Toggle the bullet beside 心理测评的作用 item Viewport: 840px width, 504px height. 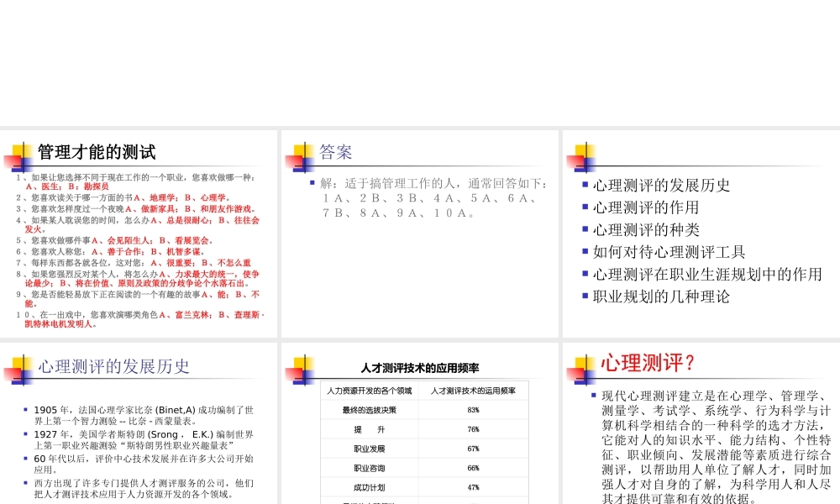click(584, 207)
